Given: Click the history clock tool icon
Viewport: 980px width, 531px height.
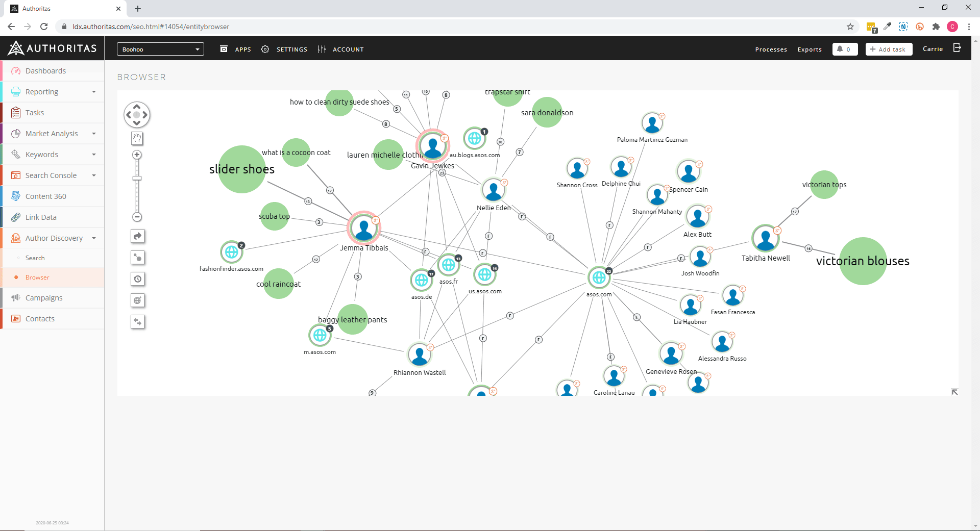Looking at the screenshot, I should [137, 279].
